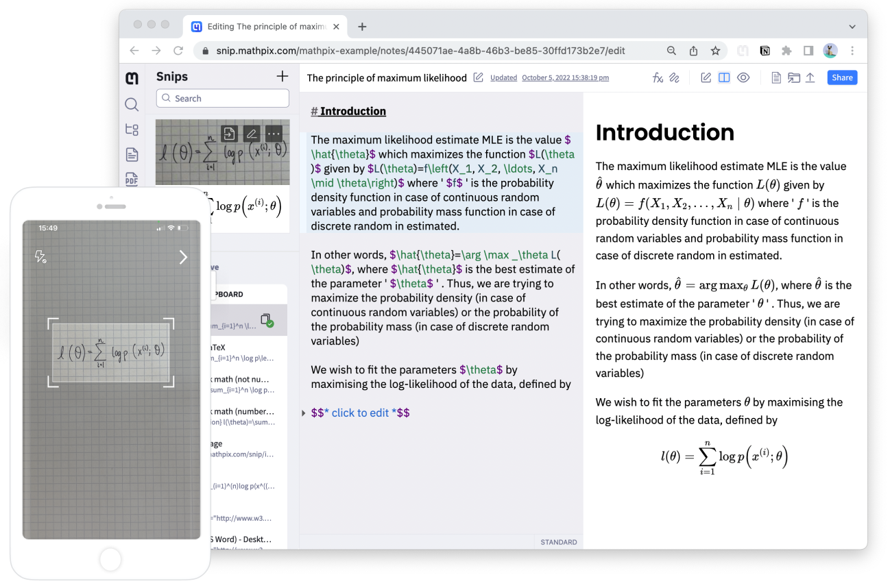Image resolution: width=890 pixels, height=588 pixels.
Task: Open a new browser tab
Action: [x=362, y=27]
